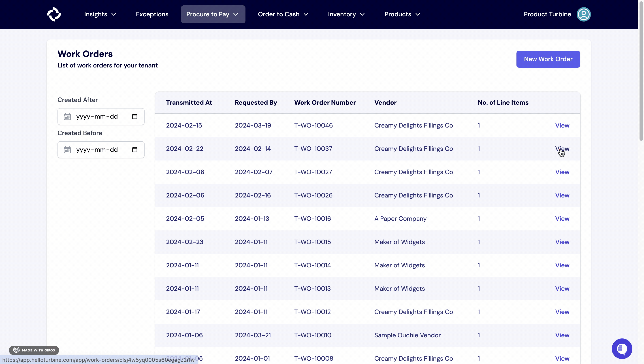Click the New Work Order button
Image resolution: width=644 pixels, height=364 pixels.
pyautogui.click(x=548, y=59)
